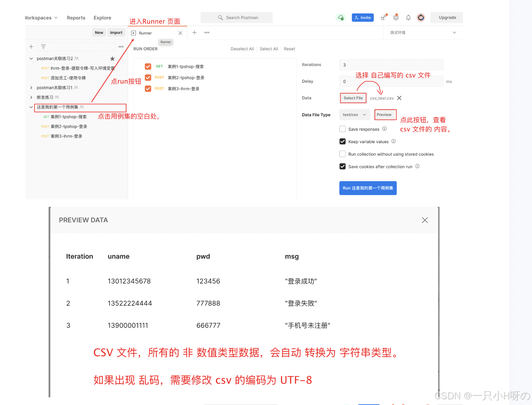Click the Iterations input field
Screen dimensions: 532x405
coord(391,65)
